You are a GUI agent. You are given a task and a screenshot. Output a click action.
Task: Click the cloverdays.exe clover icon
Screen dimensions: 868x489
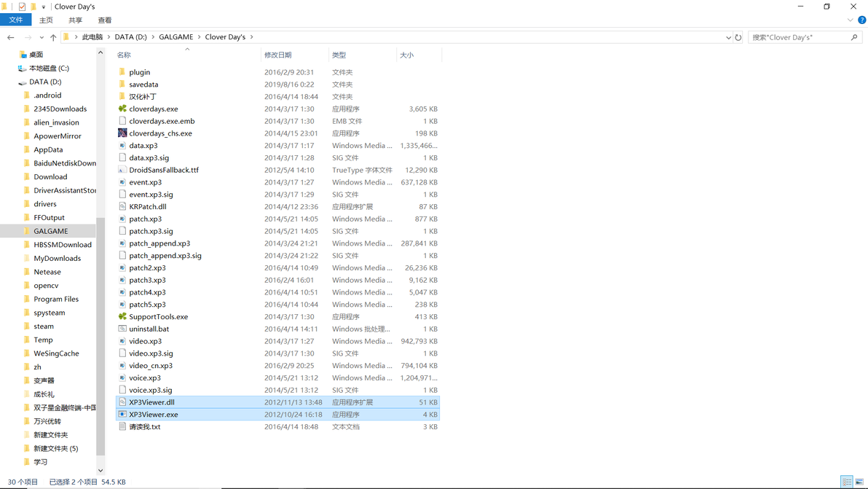click(x=122, y=109)
